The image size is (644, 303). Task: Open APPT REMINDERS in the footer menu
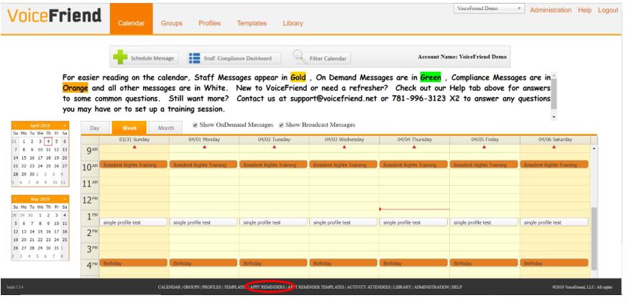[x=267, y=287]
